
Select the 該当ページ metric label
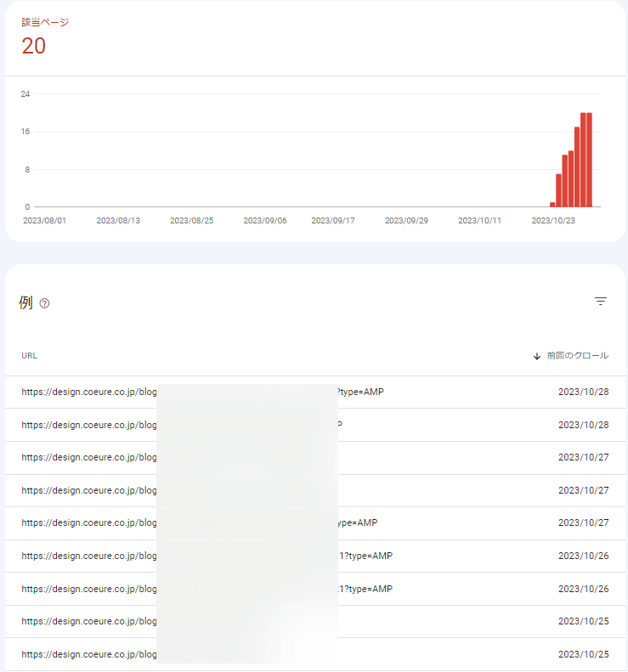[45, 22]
